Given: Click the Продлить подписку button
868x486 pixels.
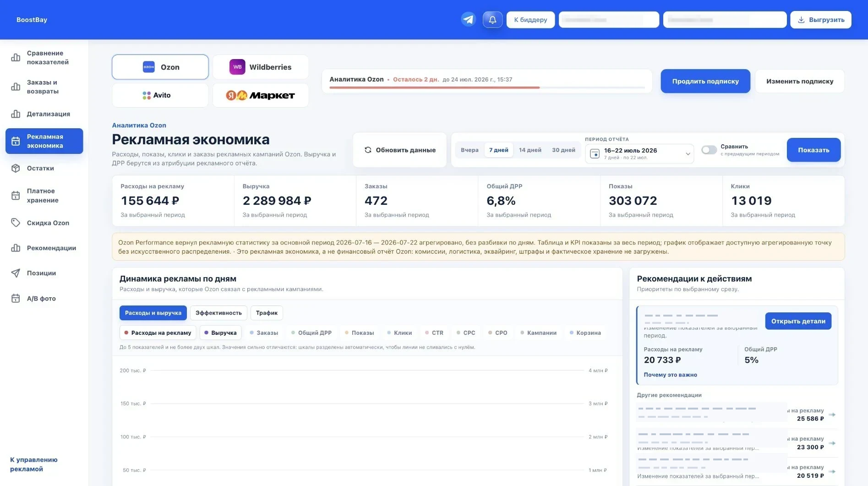Looking at the screenshot, I should 705,81.
